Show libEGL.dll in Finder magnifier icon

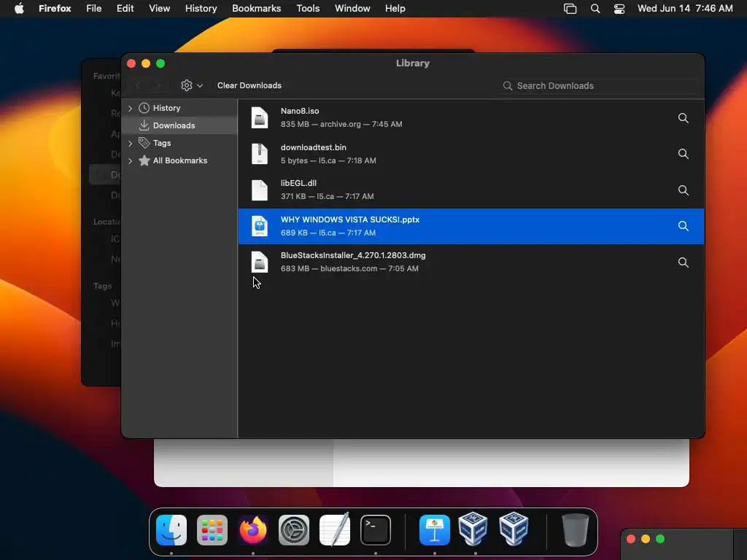pyautogui.click(x=683, y=190)
